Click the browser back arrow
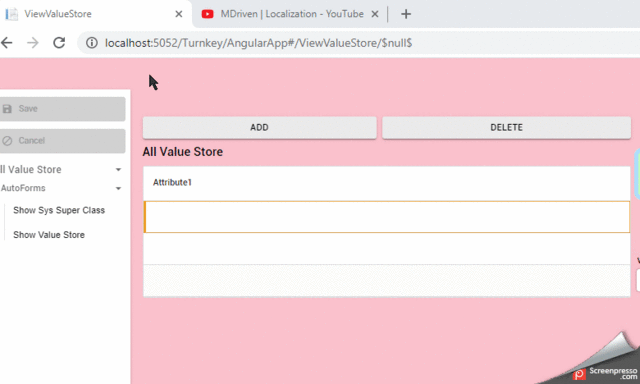The height and width of the screenshot is (384, 640). pyautogui.click(x=7, y=42)
